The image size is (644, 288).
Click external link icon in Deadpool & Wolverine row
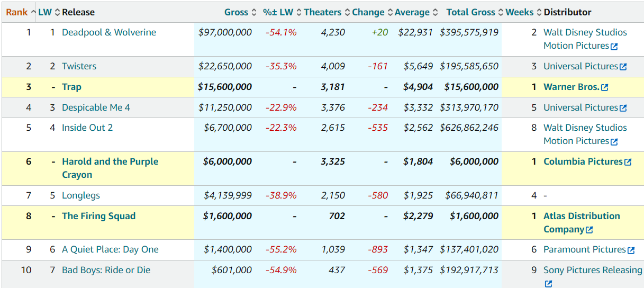click(614, 47)
